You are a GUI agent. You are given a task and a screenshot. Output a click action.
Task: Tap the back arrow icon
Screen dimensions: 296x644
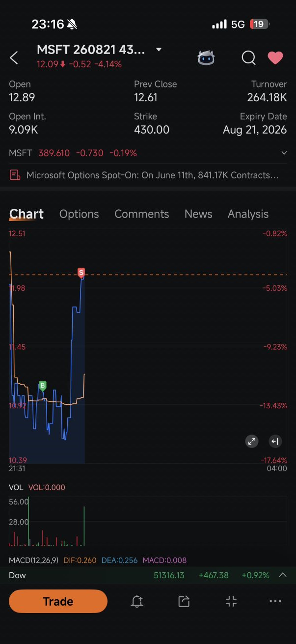coord(14,58)
